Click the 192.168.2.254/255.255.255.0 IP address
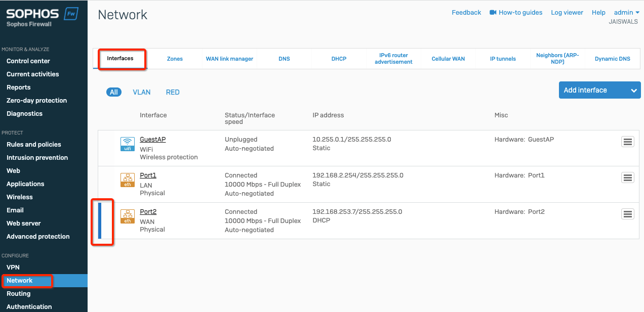644x312 pixels. tap(358, 175)
